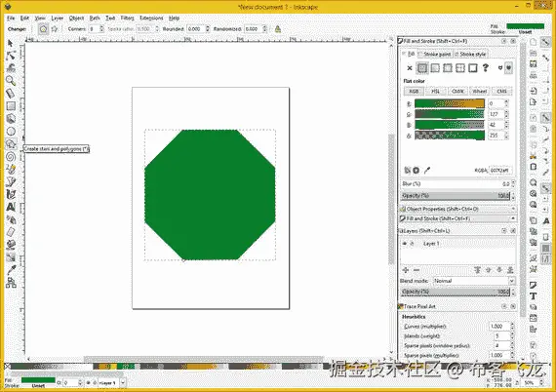Adjust the Corners spinner arrows
This screenshot has height=392, width=556.
click(x=101, y=29)
